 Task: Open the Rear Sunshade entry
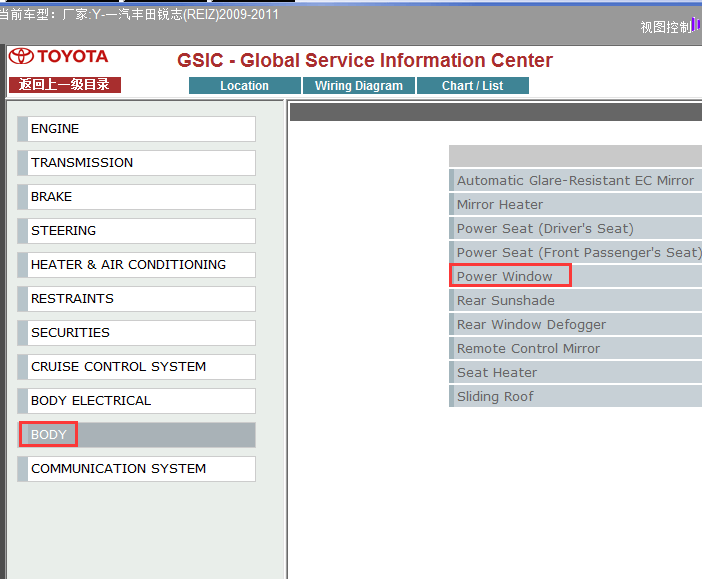[x=575, y=300]
